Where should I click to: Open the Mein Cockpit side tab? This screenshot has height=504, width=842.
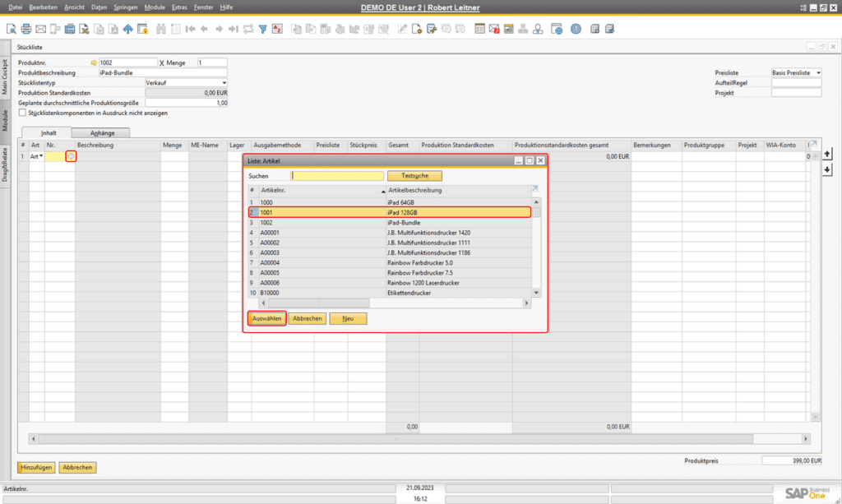click(5, 77)
